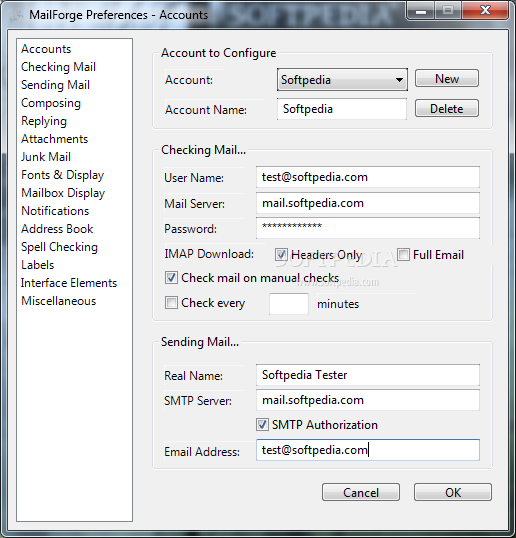
Task: Toggle Check mail on manual checks
Action: click(x=171, y=278)
